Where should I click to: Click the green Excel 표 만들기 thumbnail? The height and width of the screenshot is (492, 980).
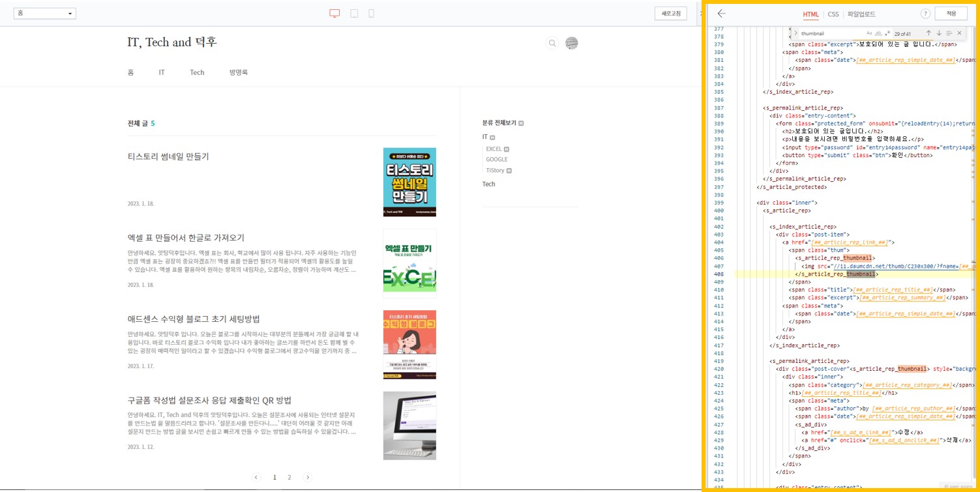409,263
